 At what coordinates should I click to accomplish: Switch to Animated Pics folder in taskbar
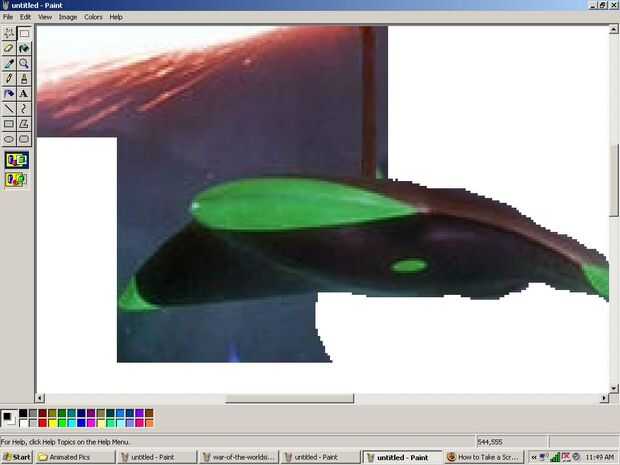coord(75,457)
